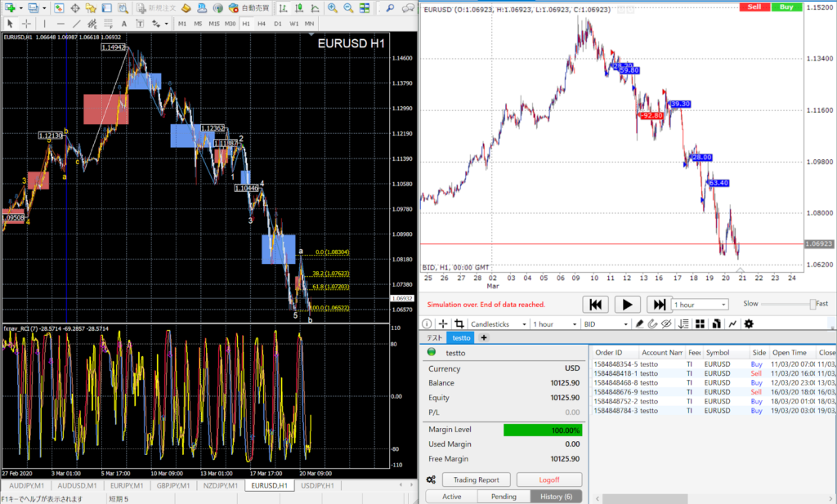837x504 pixels.
Task: Switch chart to candlestick style icon
Action: [299, 8]
